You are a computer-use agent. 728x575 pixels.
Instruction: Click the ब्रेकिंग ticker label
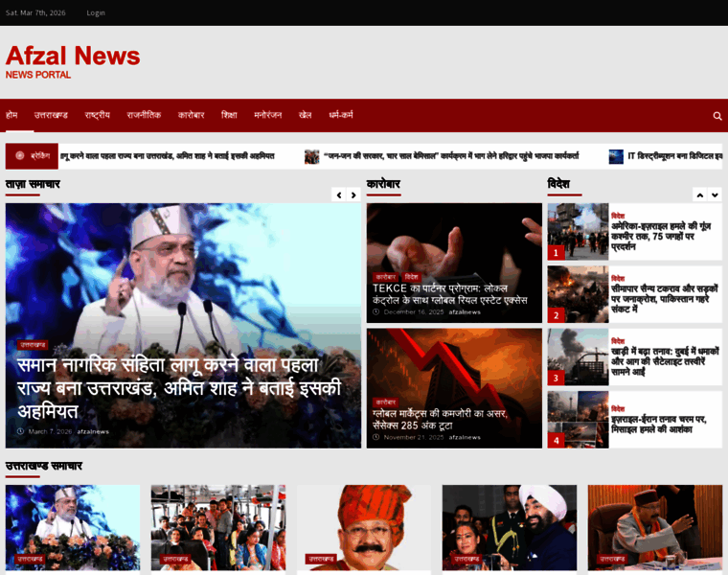coord(32,156)
